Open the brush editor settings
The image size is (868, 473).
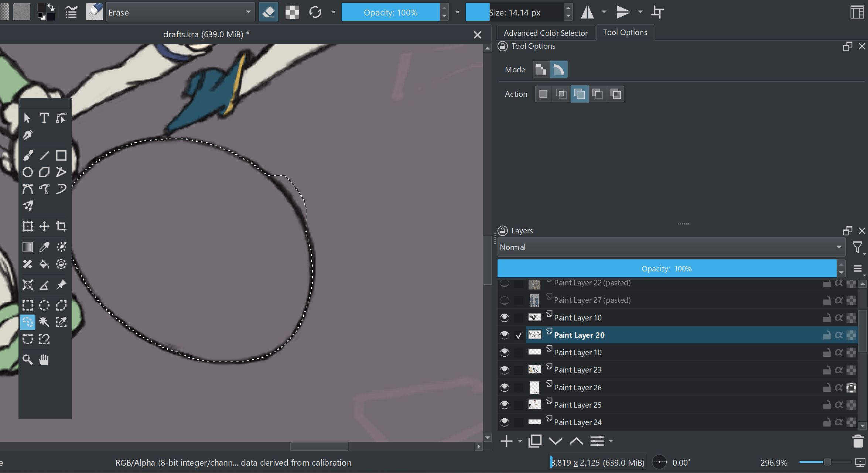coord(71,12)
